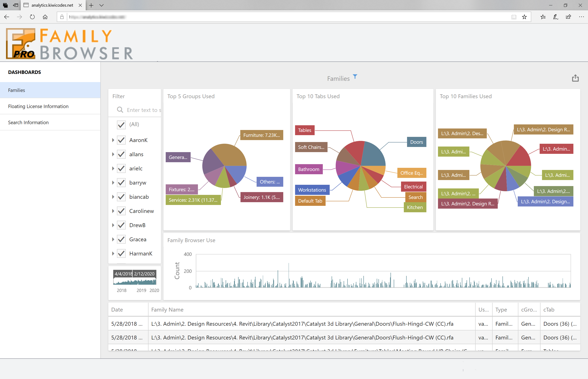The image size is (588, 379).
Task: Open reading view book icon
Action: pos(513,17)
